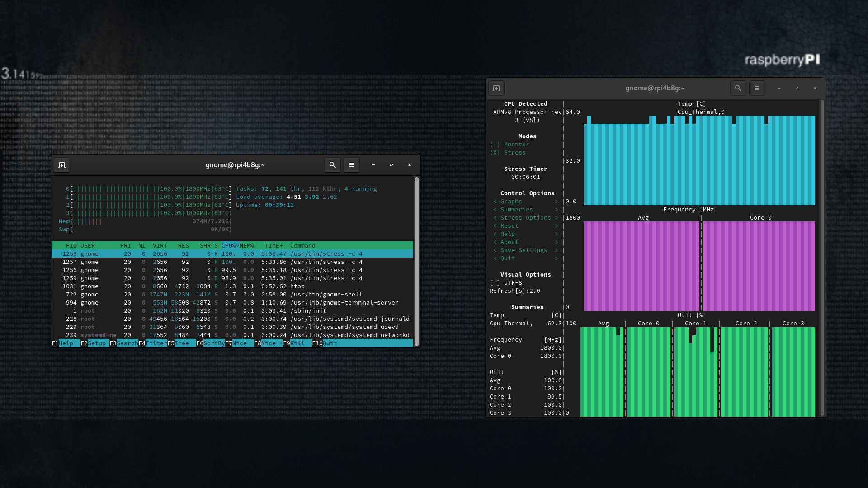Toggle the UTF-8 visual option checkbox
868x488 pixels.
point(506,283)
